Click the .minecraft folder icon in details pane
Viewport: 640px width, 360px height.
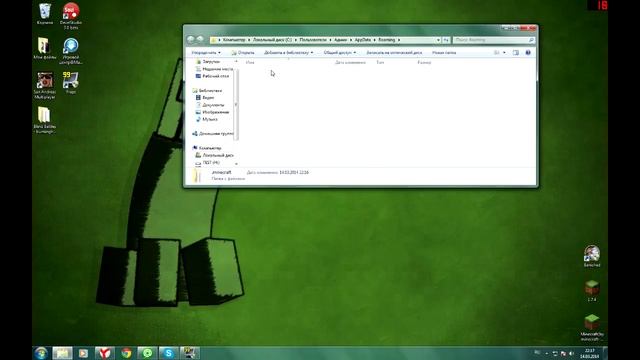[197, 176]
